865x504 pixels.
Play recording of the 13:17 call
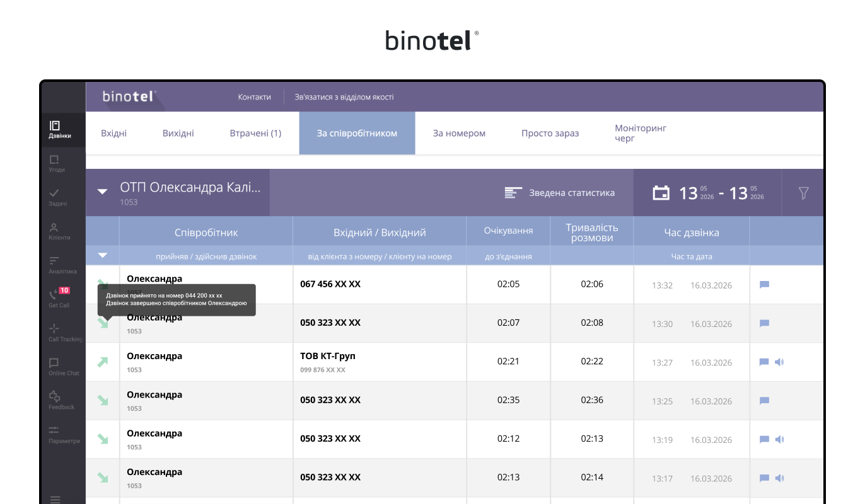coord(779,478)
